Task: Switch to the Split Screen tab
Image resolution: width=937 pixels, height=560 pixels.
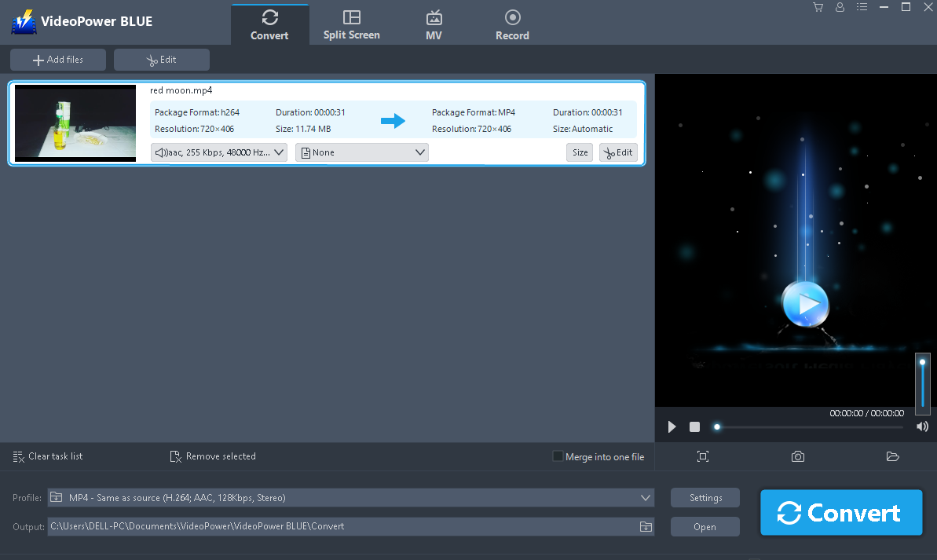Action: pyautogui.click(x=351, y=24)
